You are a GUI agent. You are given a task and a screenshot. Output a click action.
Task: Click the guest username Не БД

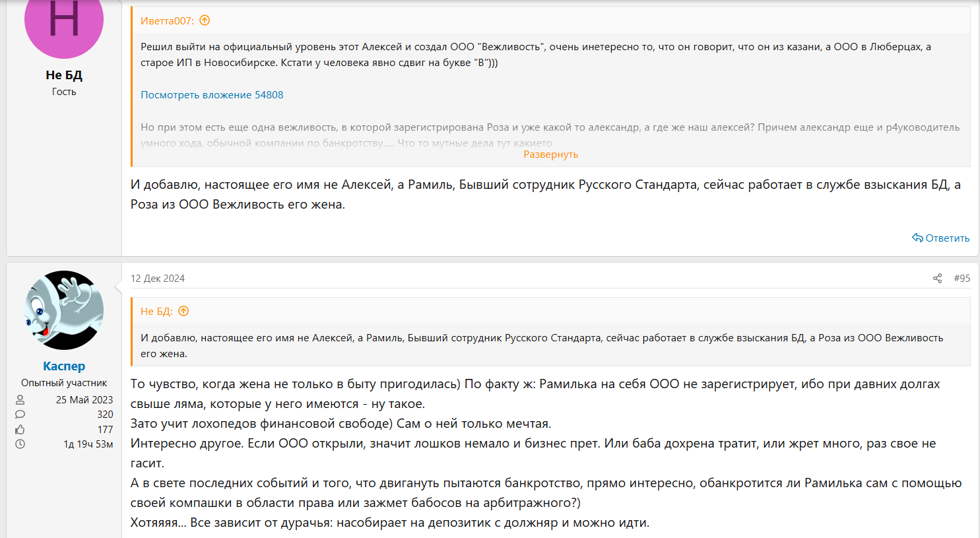tap(64, 75)
